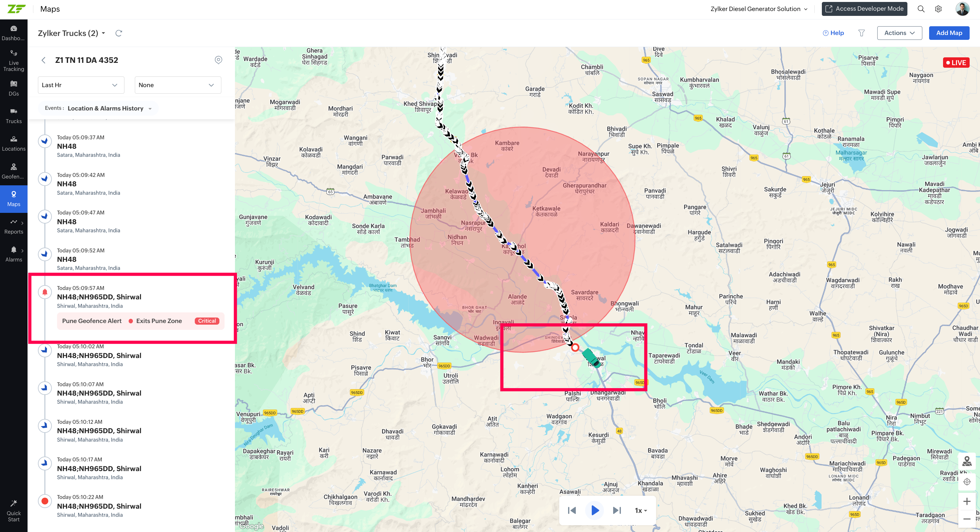The image size is (980, 532).
Task: Click the Help link
Action: click(833, 33)
